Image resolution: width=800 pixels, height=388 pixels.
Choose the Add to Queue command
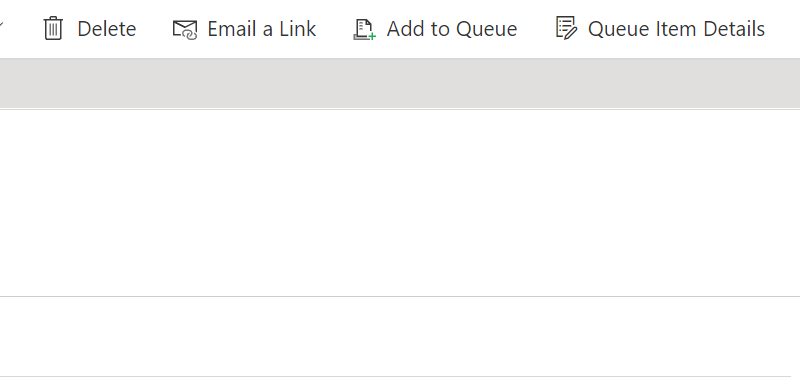pyautogui.click(x=435, y=29)
